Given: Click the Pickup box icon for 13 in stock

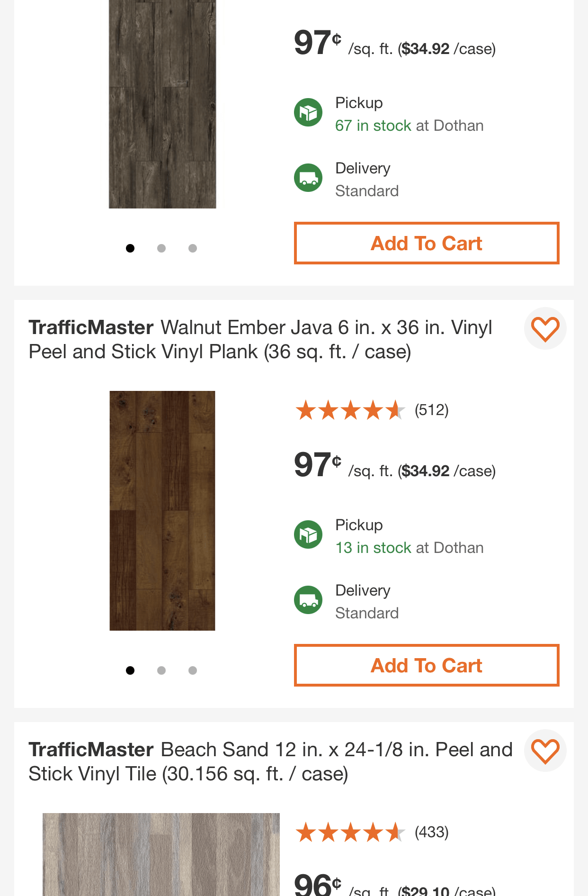Looking at the screenshot, I should [308, 535].
